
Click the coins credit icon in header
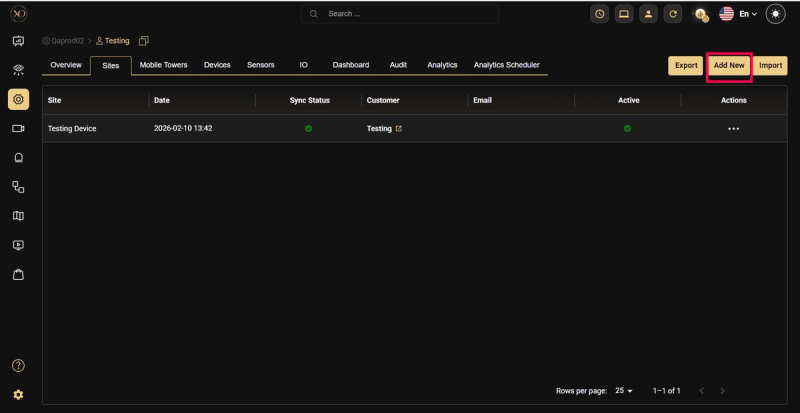pyautogui.click(x=702, y=15)
